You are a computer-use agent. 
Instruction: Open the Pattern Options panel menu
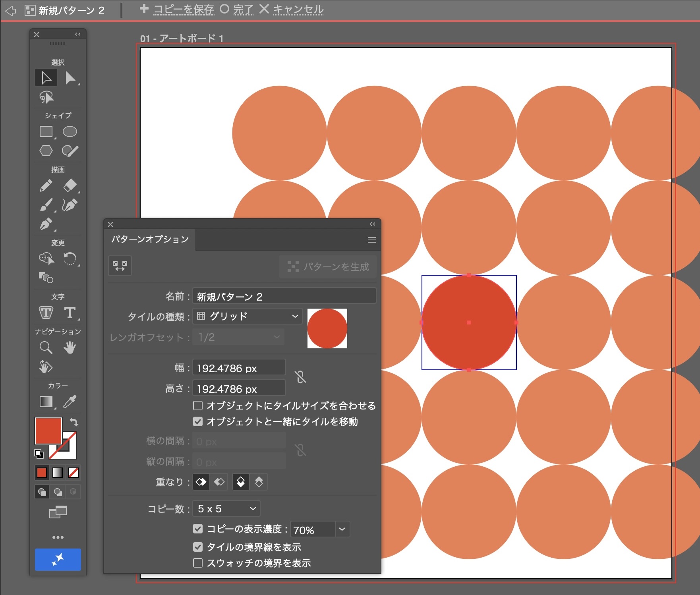coord(371,240)
